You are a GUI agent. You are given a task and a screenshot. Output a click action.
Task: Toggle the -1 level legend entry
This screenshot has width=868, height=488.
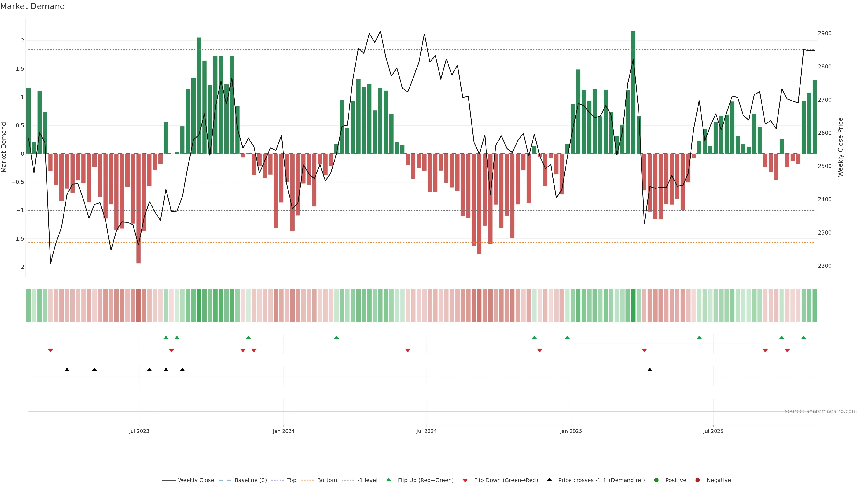367,480
